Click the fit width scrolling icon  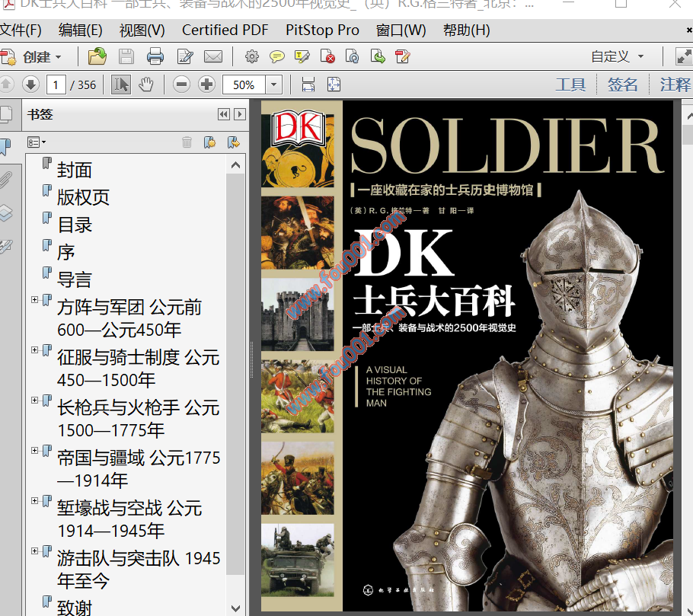tap(308, 85)
